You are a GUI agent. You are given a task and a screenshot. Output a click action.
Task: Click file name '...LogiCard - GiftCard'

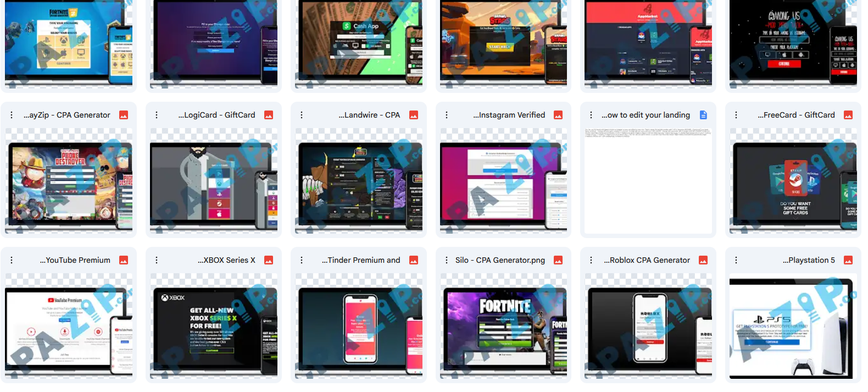point(216,115)
